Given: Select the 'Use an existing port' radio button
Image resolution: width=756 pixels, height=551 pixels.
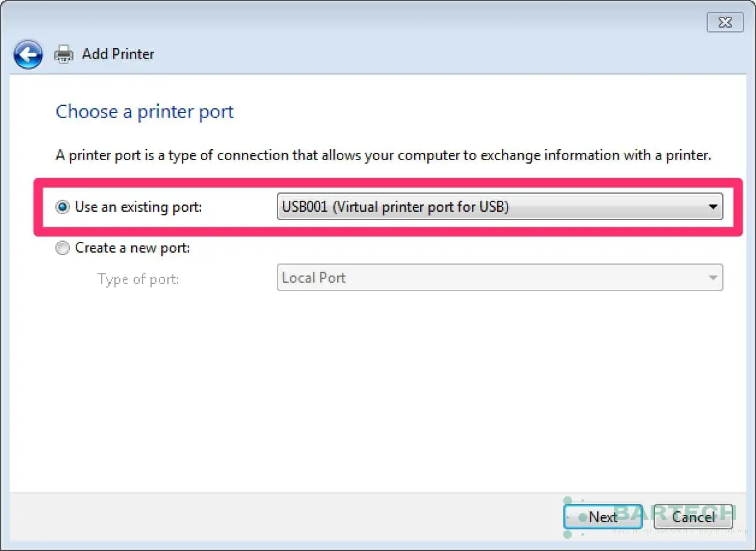Looking at the screenshot, I should 62,207.
